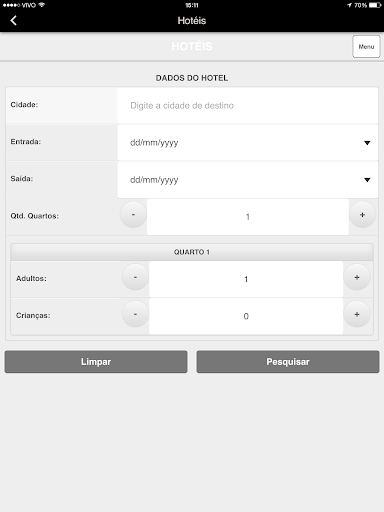Select the Adultos number field
The width and height of the screenshot is (384, 512).
coord(246,279)
